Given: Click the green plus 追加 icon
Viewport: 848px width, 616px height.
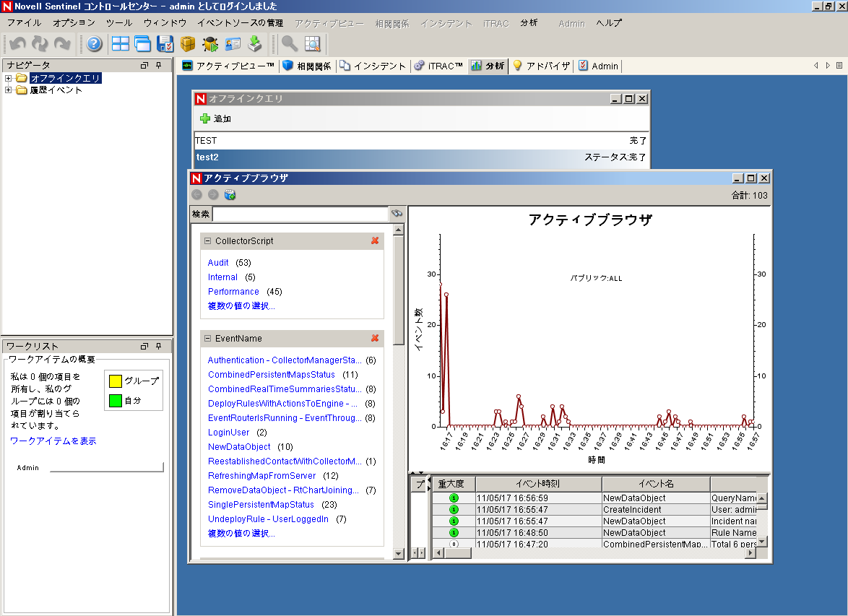Looking at the screenshot, I should (205, 118).
